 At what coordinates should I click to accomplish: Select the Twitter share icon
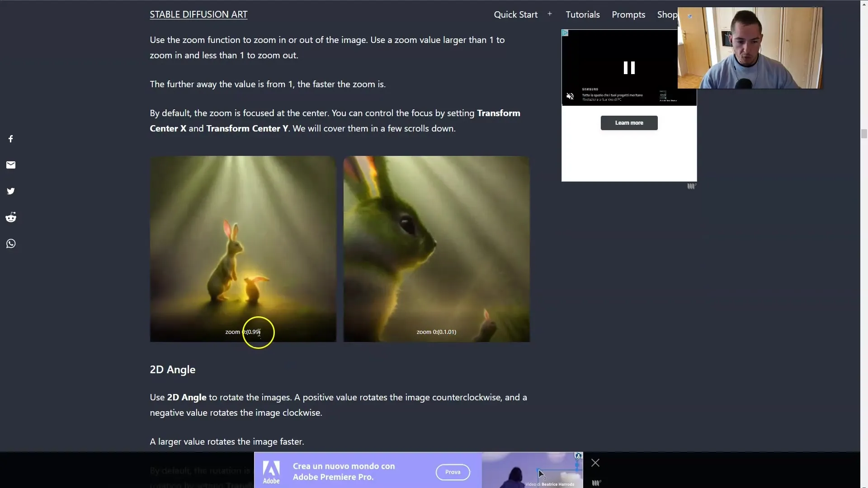click(x=11, y=191)
